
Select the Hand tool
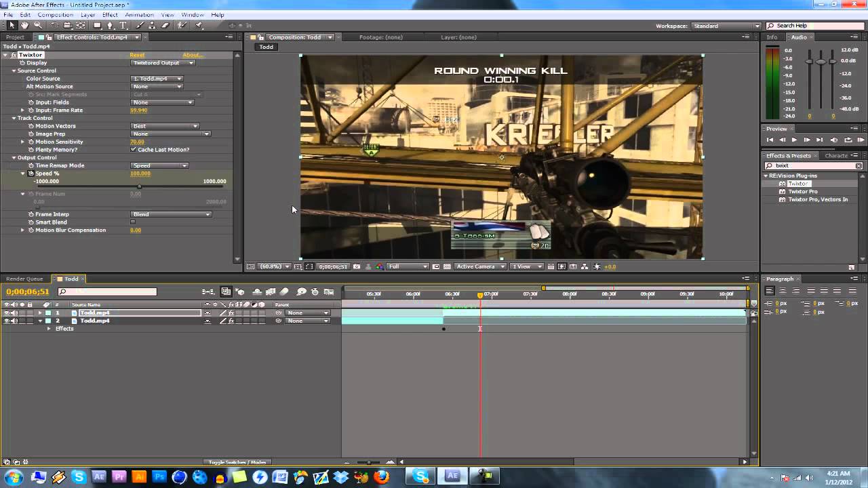24,26
